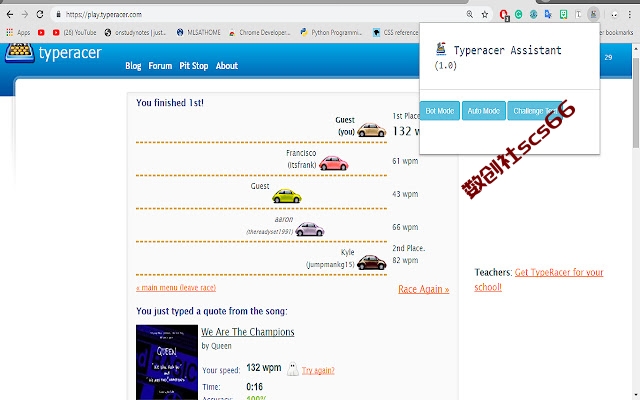Click the tan Guest (you) car

tap(371, 130)
